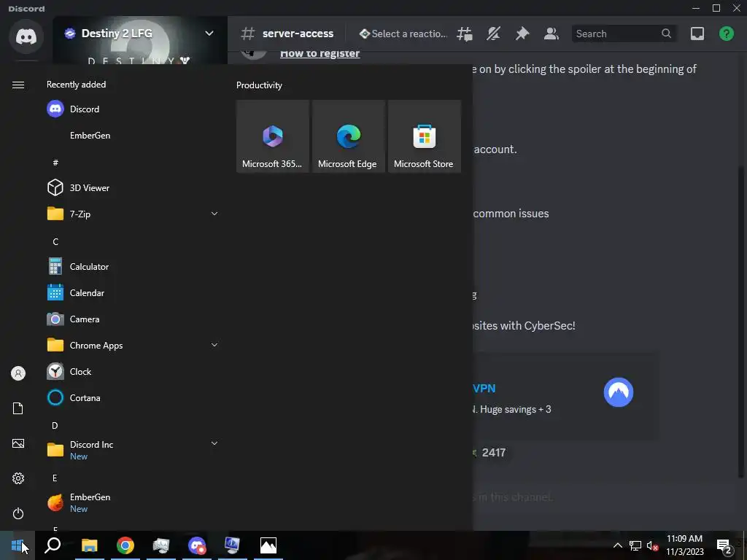
Task: Click the Recently added heading
Action: point(76,85)
